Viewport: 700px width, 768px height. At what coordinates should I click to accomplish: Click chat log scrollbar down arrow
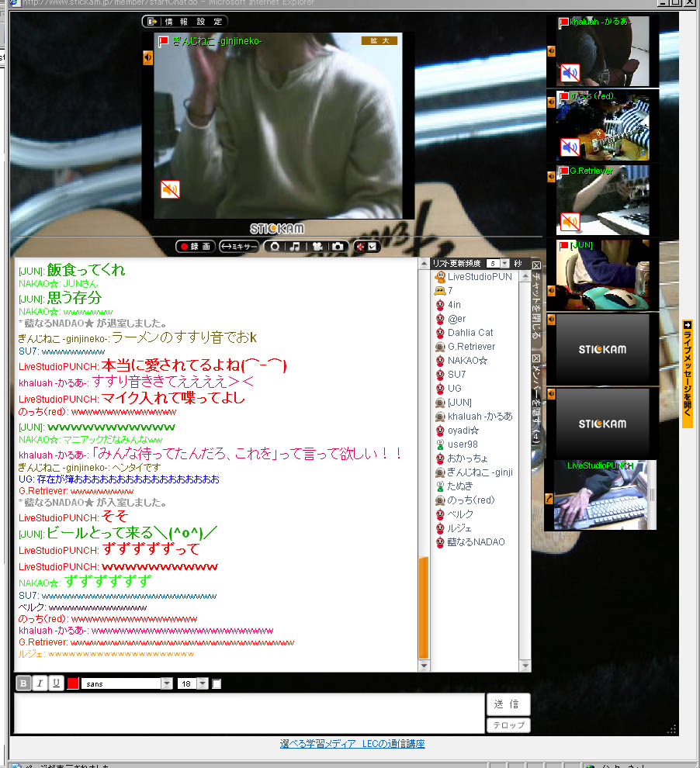pyautogui.click(x=425, y=666)
